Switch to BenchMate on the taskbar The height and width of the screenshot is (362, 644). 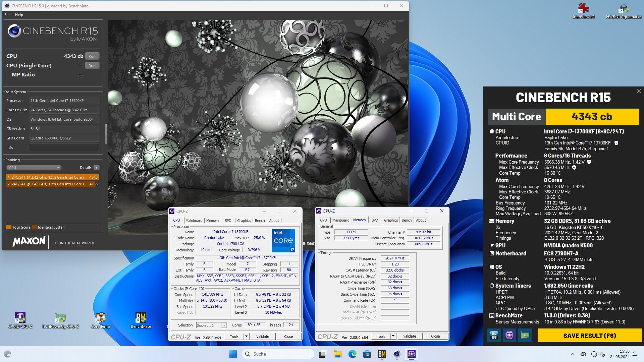[382, 354]
